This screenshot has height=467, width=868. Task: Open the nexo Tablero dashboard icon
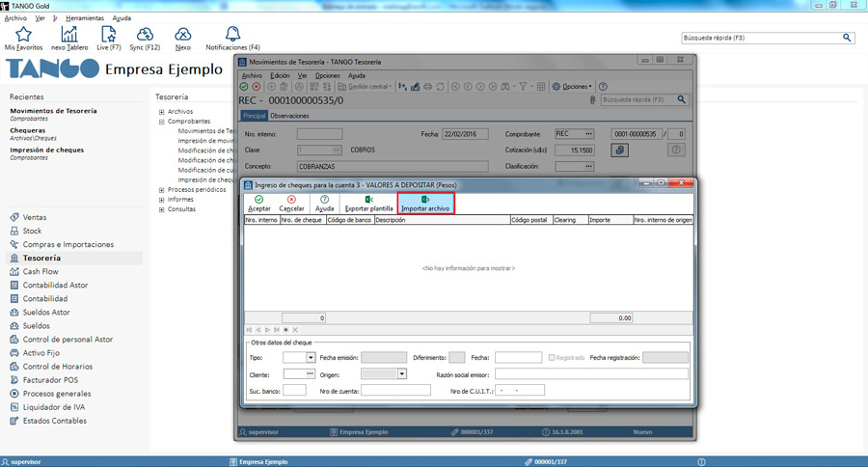click(69, 39)
